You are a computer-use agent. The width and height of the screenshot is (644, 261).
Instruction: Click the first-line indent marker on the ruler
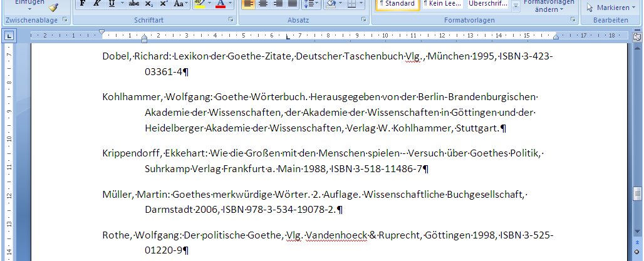click(x=102, y=31)
